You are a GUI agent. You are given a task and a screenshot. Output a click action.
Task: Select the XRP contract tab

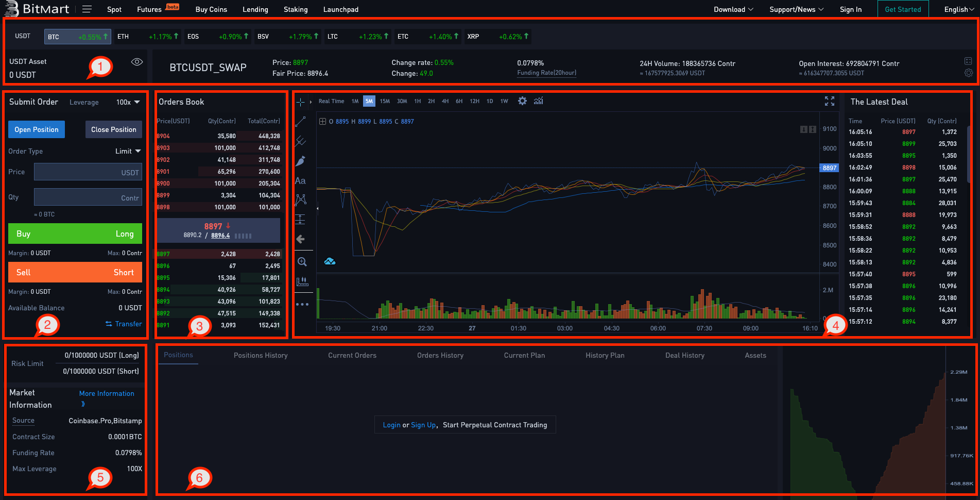pos(497,37)
